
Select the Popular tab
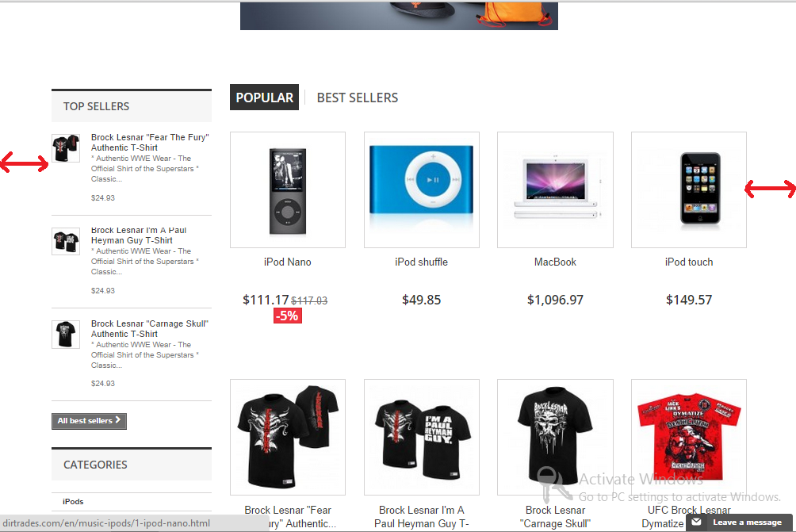coord(264,98)
